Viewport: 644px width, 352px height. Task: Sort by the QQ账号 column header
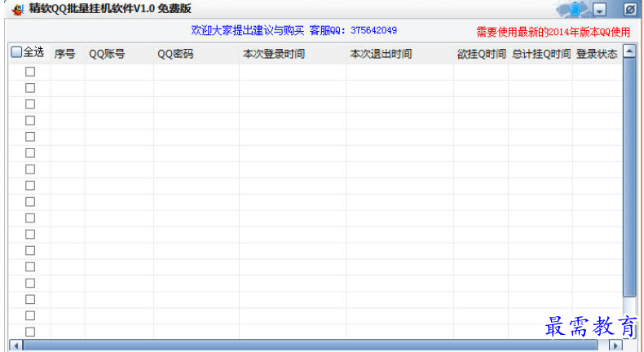pos(119,54)
